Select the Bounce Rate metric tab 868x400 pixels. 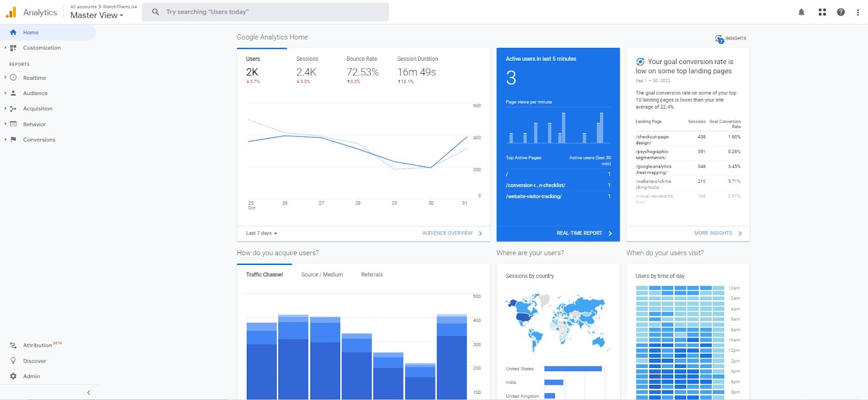(362, 71)
